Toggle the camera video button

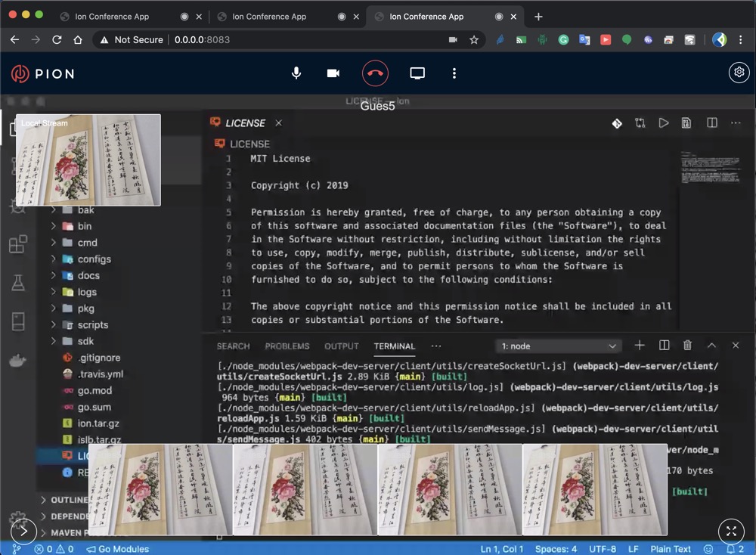coord(333,73)
